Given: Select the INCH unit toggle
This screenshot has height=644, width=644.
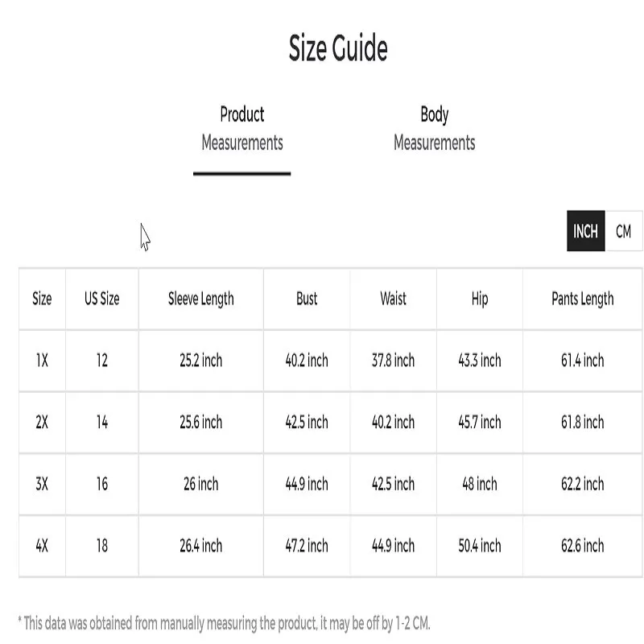Looking at the screenshot, I should [x=585, y=232].
